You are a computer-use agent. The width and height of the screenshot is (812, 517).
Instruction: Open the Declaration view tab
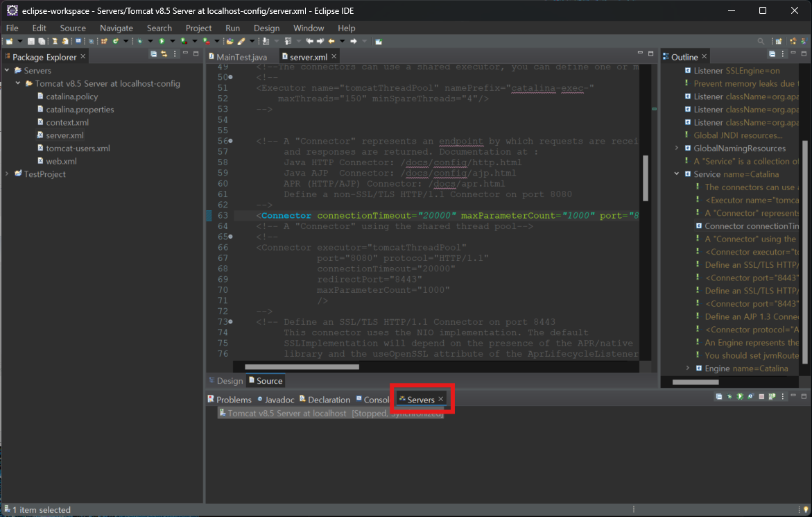tap(325, 400)
